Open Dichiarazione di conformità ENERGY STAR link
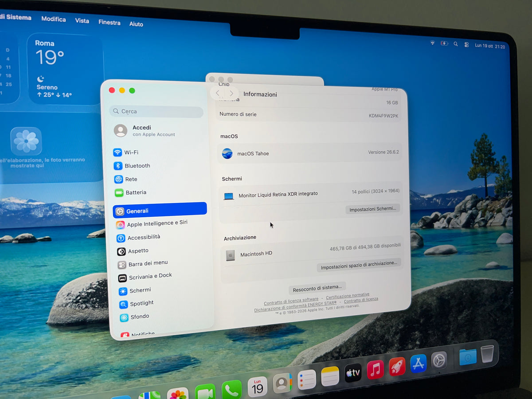This screenshot has height=399, width=532. [x=295, y=306]
